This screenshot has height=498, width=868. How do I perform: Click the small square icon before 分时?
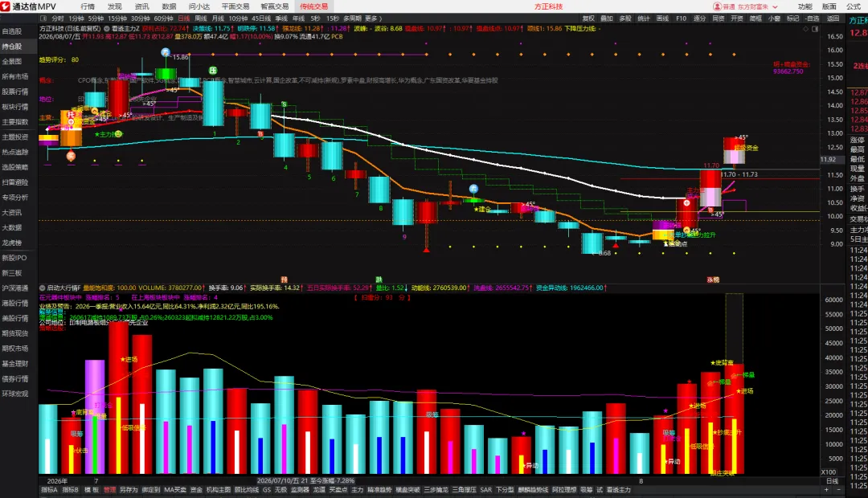[x=43, y=18]
